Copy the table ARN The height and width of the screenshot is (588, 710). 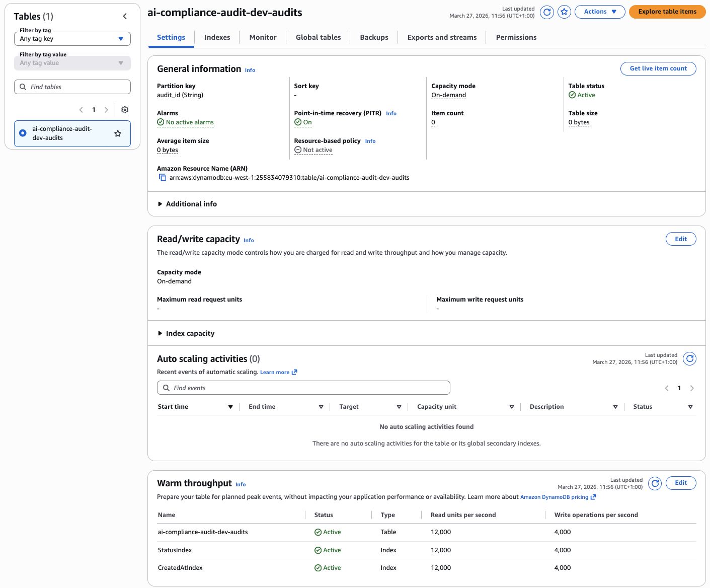click(162, 177)
